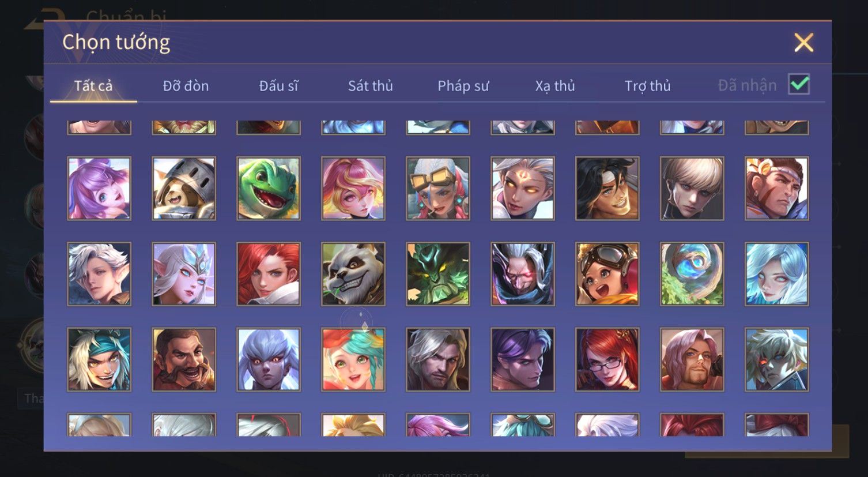Close the Chọn tướng dialog
Image resolution: width=868 pixels, height=477 pixels.
803,43
